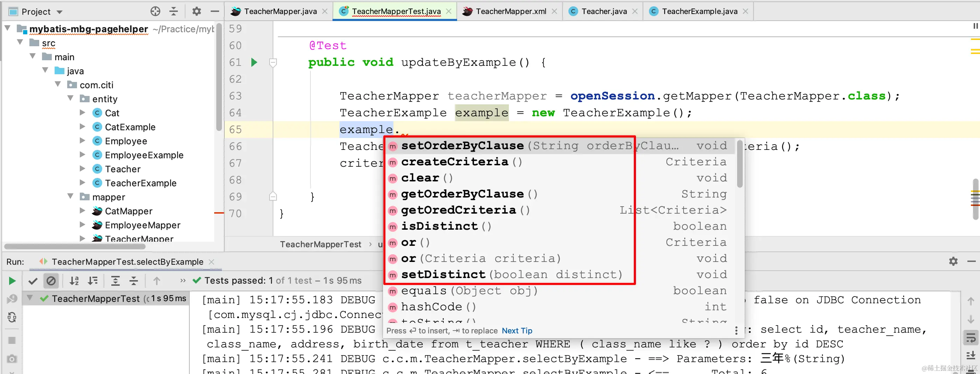
Task: Switch to Teacher.java tab
Action: click(x=604, y=12)
